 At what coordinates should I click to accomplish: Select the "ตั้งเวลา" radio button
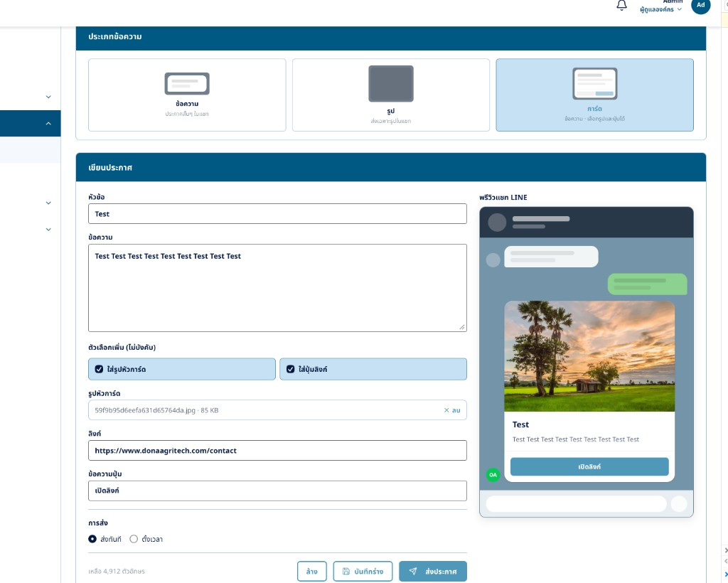[134, 539]
